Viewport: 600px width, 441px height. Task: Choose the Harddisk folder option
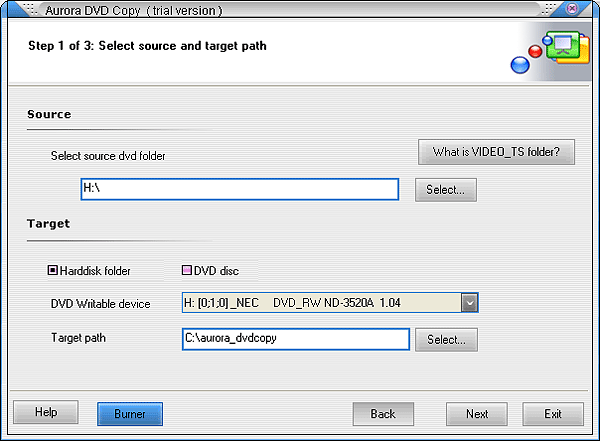[x=54, y=270]
